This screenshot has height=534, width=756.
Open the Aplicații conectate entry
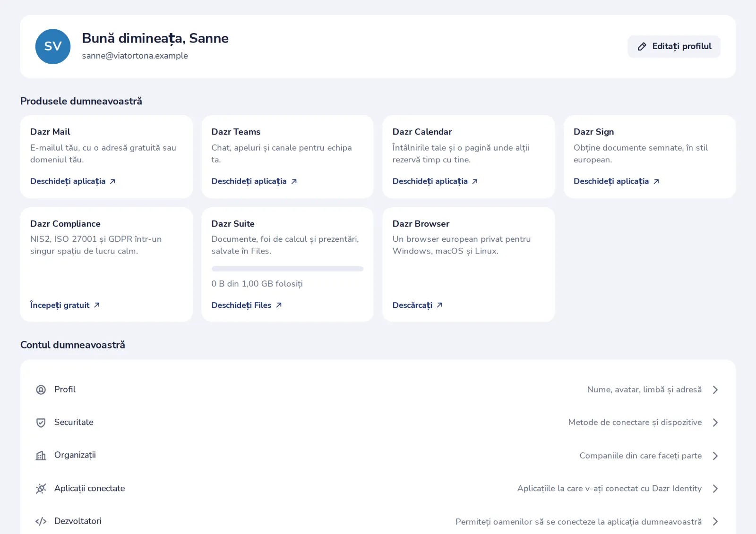[378, 489]
